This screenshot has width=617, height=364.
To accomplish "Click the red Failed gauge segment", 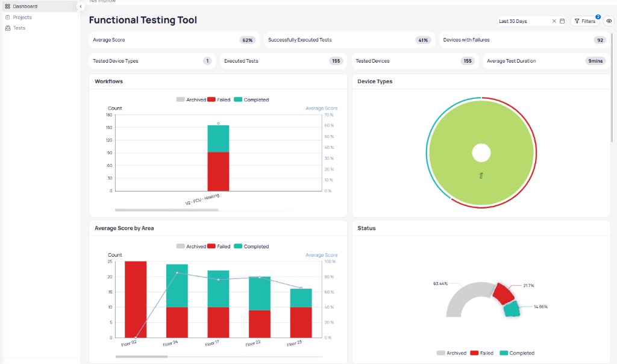I will click(x=504, y=293).
